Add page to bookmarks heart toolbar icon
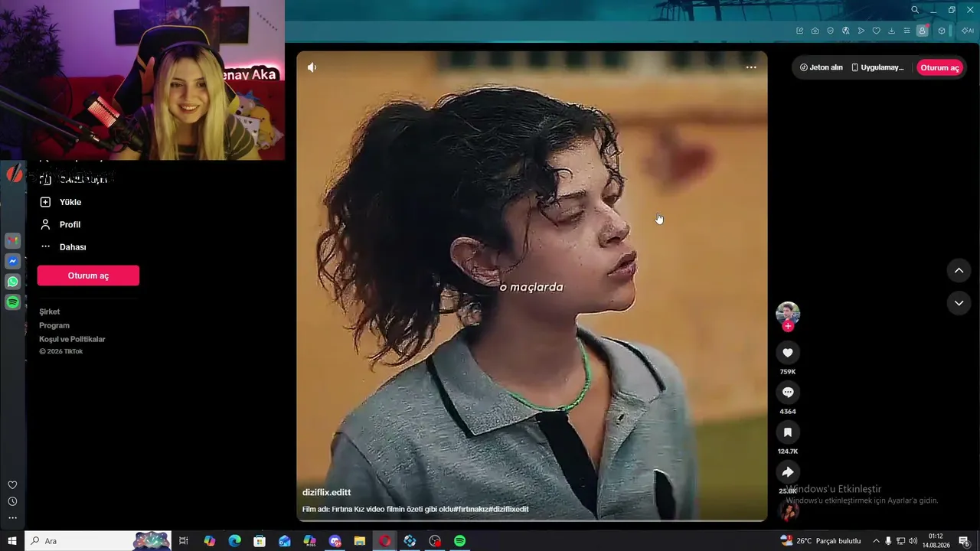The width and height of the screenshot is (980, 551). pyautogui.click(x=877, y=31)
